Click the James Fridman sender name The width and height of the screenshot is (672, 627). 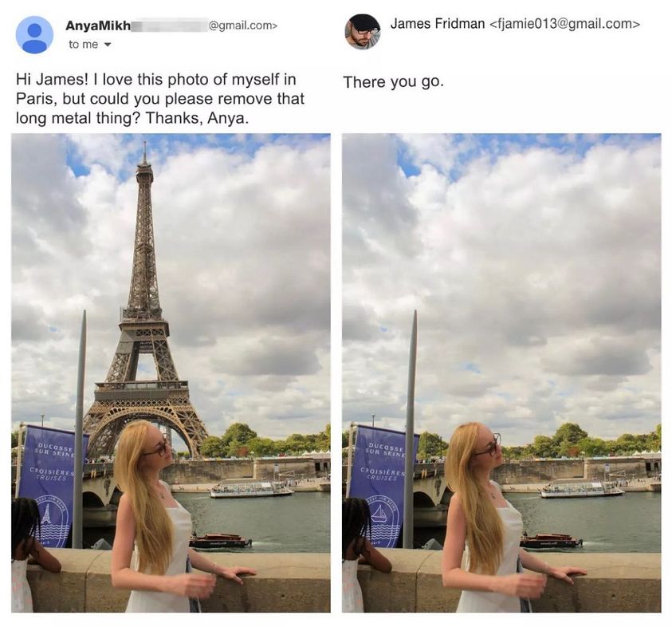tap(438, 24)
